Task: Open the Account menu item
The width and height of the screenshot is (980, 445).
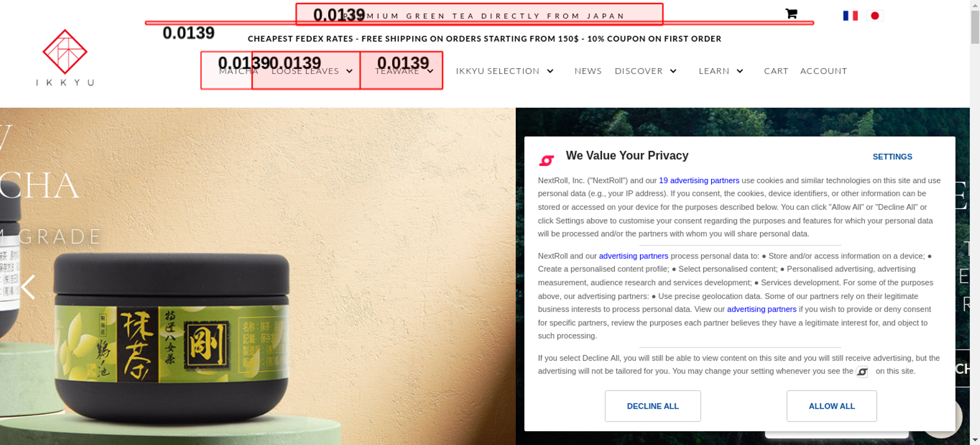Action: point(824,71)
